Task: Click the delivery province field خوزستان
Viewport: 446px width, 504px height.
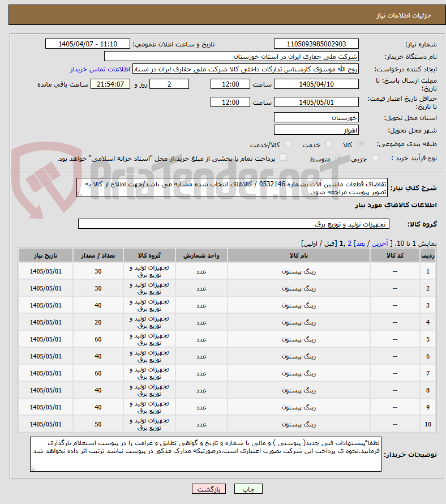Action: click(316, 117)
